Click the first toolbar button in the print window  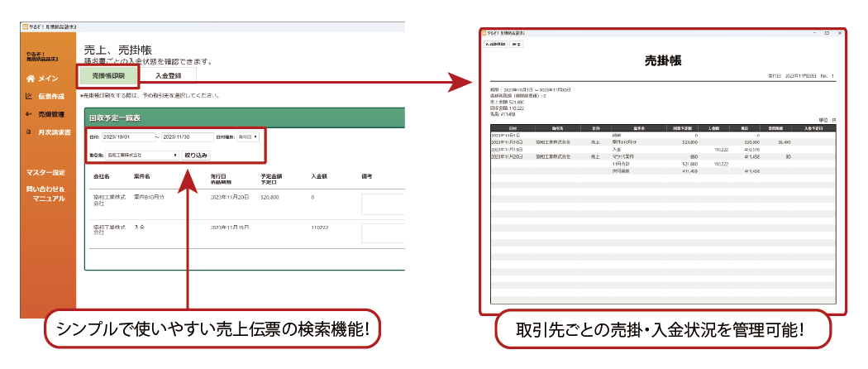click(495, 45)
